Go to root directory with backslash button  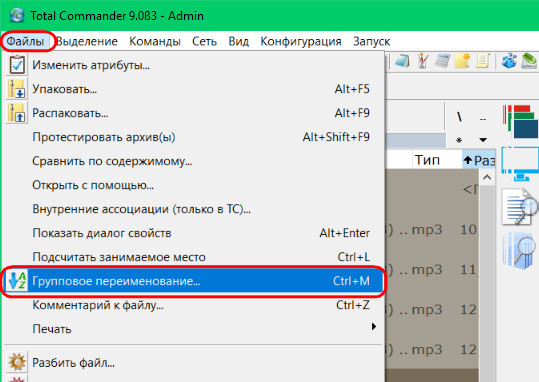click(459, 118)
